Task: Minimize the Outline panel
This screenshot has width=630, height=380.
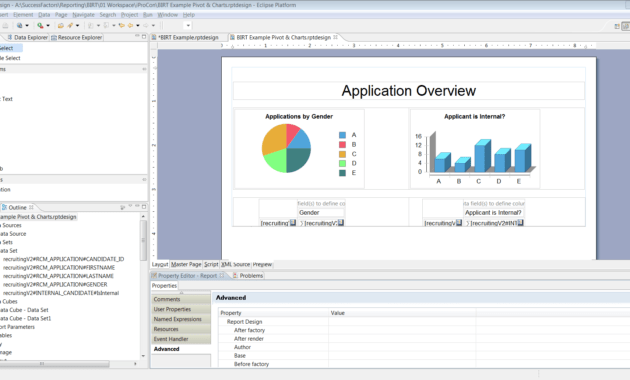Action: click(x=137, y=206)
